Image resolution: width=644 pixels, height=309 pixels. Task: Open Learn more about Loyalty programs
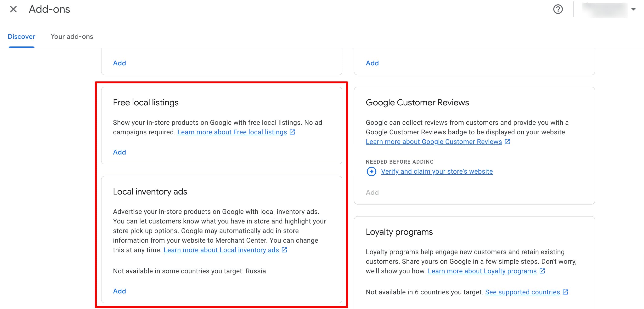tap(482, 271)
